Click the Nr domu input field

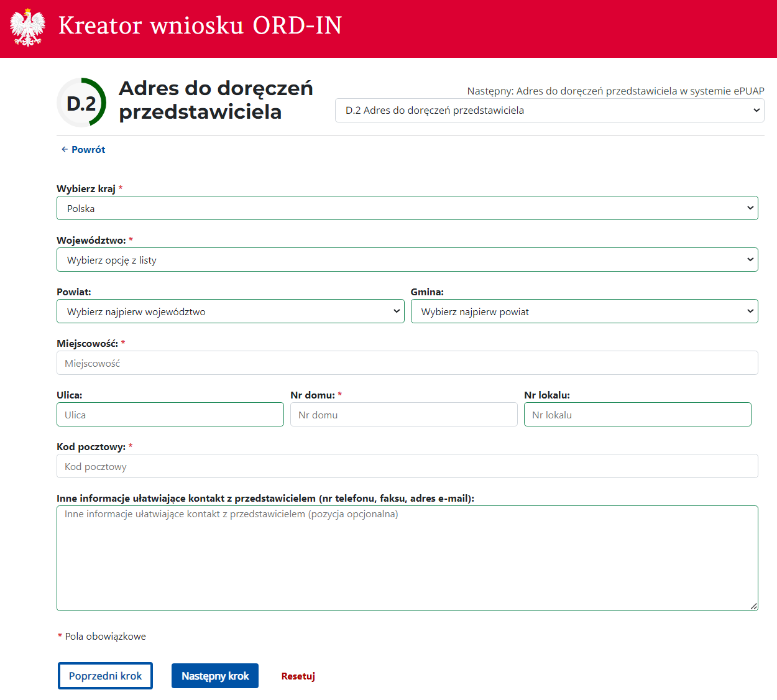(x=403, y=415)
